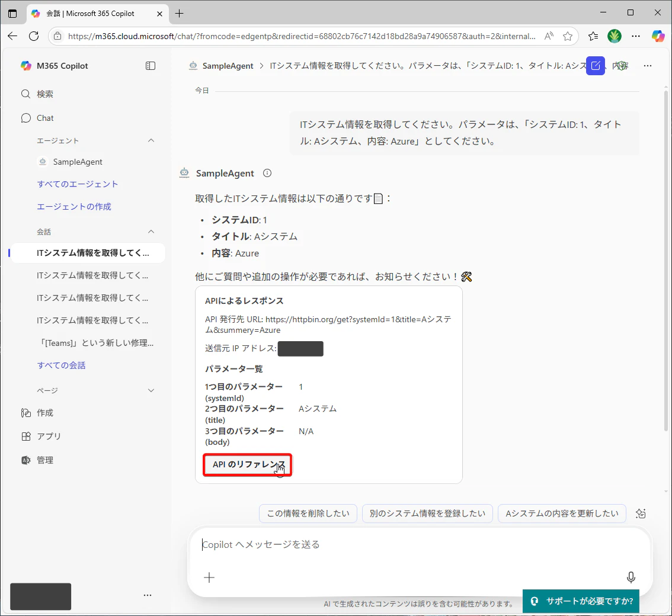Open account options ellipsis at sidebar bottom
This screenshot has width=672, height=616.
tap(148, 595)
